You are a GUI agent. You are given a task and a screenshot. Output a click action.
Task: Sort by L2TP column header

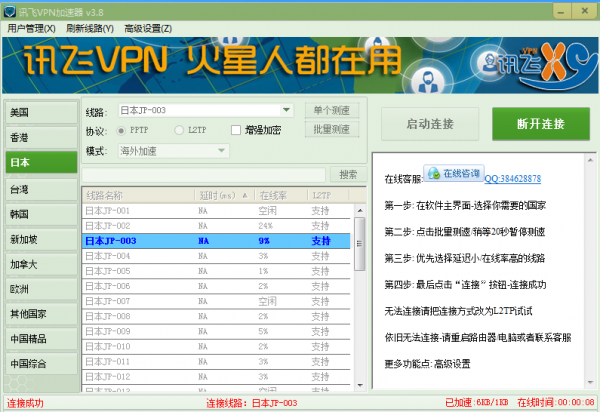click(328, 195)
